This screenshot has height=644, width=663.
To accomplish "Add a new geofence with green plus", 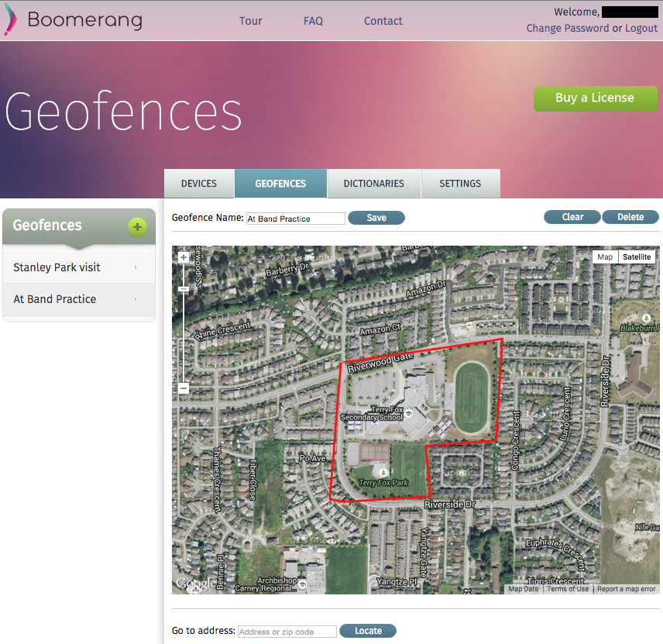I will (x=137, y=227).
